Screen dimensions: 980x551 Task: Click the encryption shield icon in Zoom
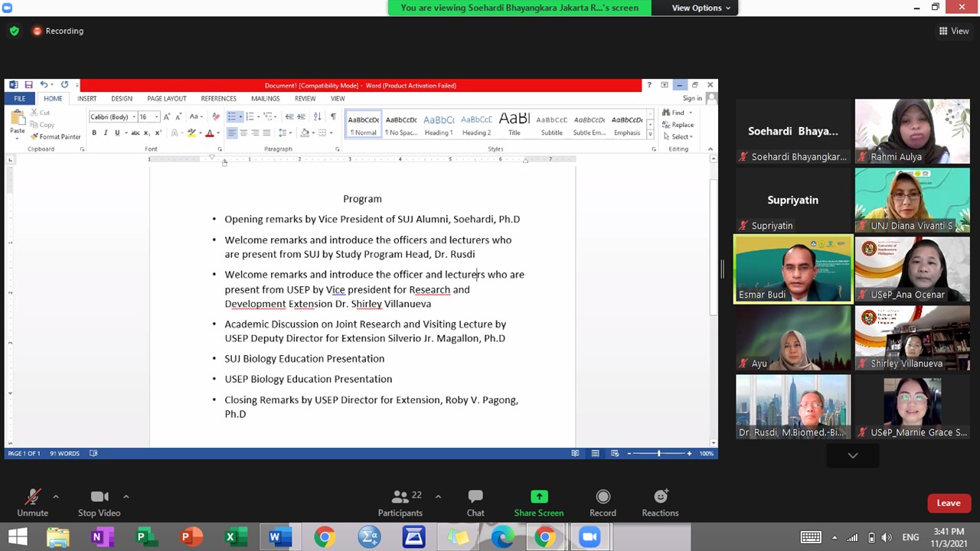(x=14, y=31)
